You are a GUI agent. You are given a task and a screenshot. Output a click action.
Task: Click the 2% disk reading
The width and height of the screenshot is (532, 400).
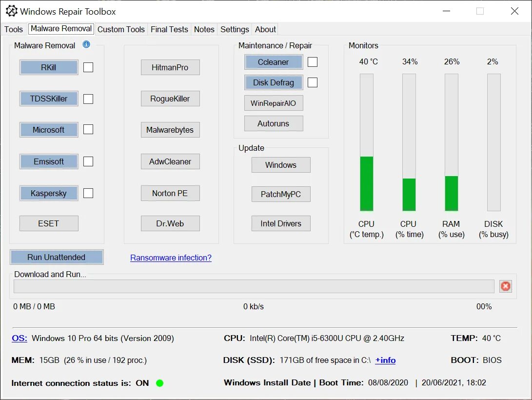493,62
